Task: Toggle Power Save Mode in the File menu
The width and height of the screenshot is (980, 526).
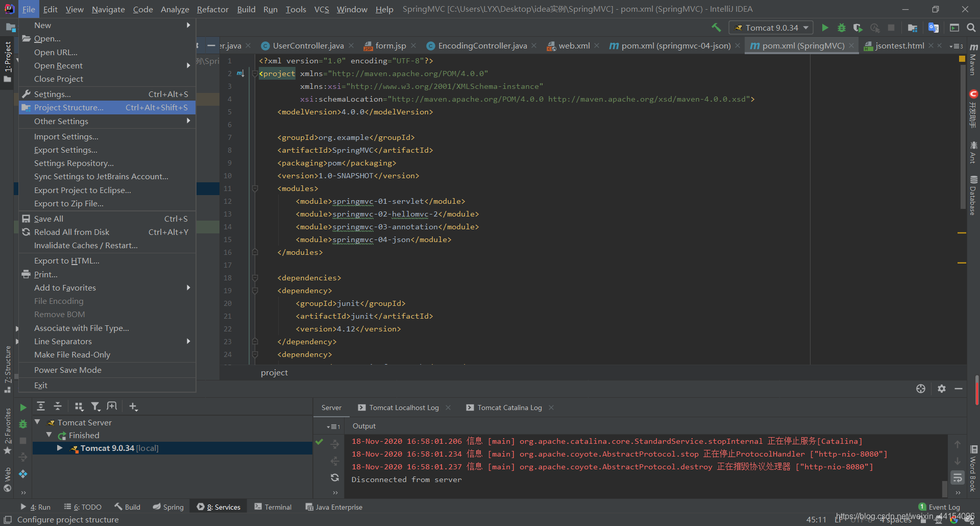Action: pyautogui.click(x=107, y=370)
